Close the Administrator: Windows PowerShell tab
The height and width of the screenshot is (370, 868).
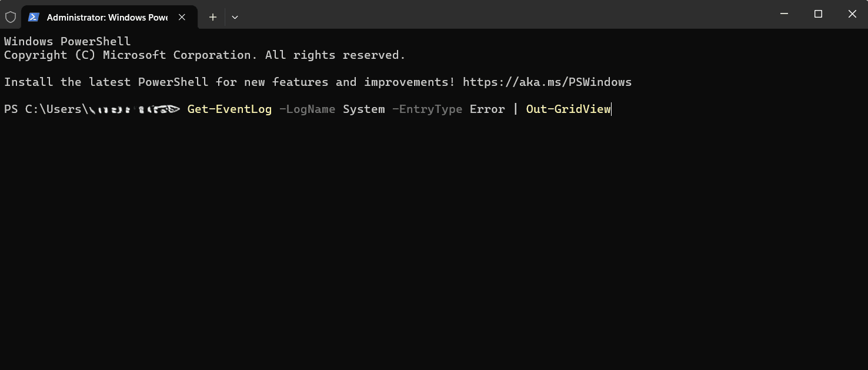click(182, 17)
